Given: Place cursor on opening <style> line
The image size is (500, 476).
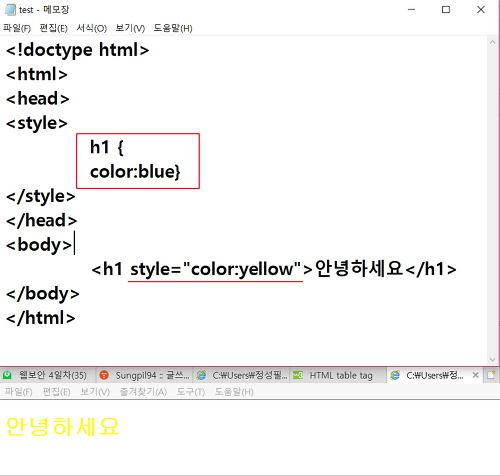Looking at the screenshot, I should [x=37, y=123].
